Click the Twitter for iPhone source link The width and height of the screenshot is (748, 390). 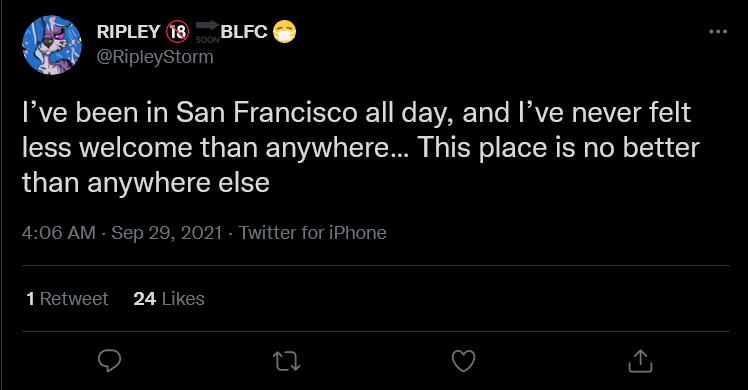[312, 233]
